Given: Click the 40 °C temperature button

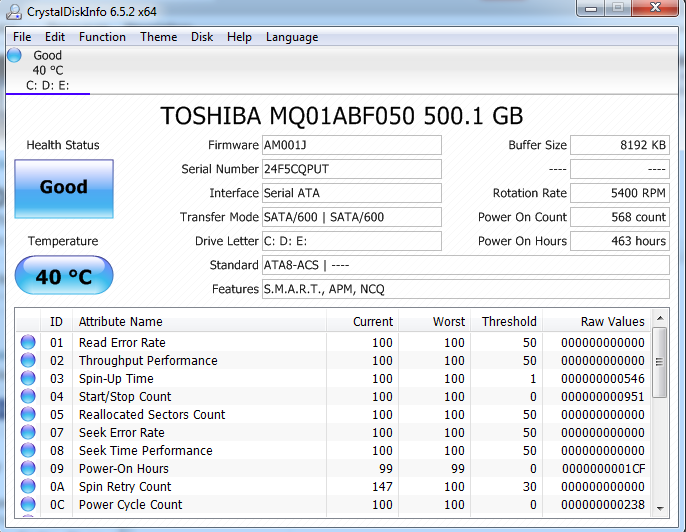Looking at the screenshot, I should [64, 276].
